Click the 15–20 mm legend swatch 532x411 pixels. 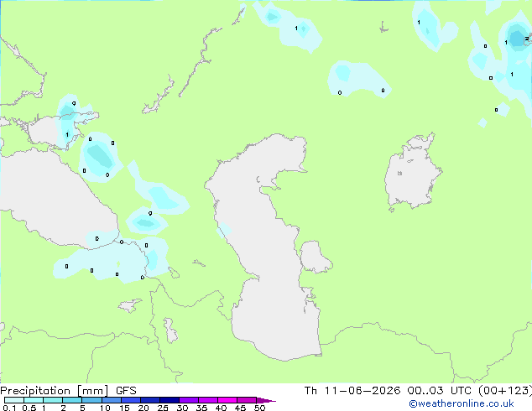(130, 400)
